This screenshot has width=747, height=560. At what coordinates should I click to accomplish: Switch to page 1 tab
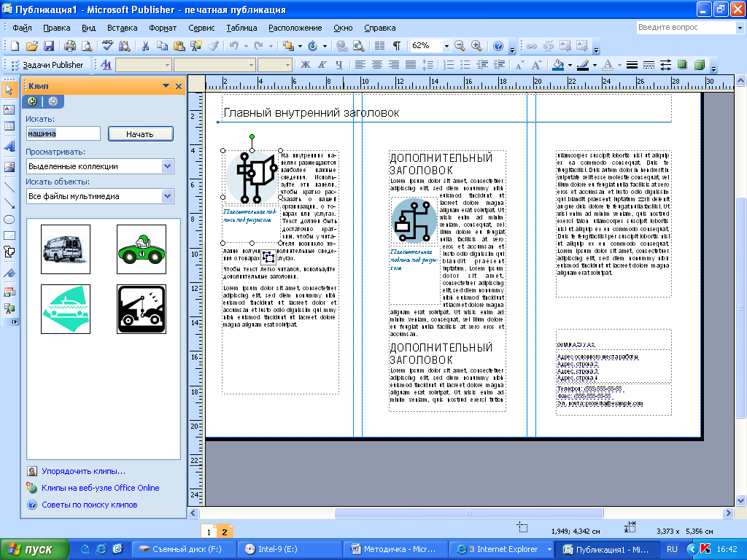pos(209,532)
